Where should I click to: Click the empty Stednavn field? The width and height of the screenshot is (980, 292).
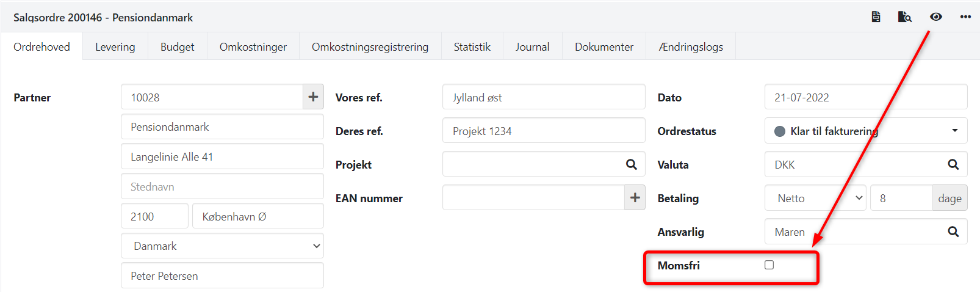pos(222,186)
